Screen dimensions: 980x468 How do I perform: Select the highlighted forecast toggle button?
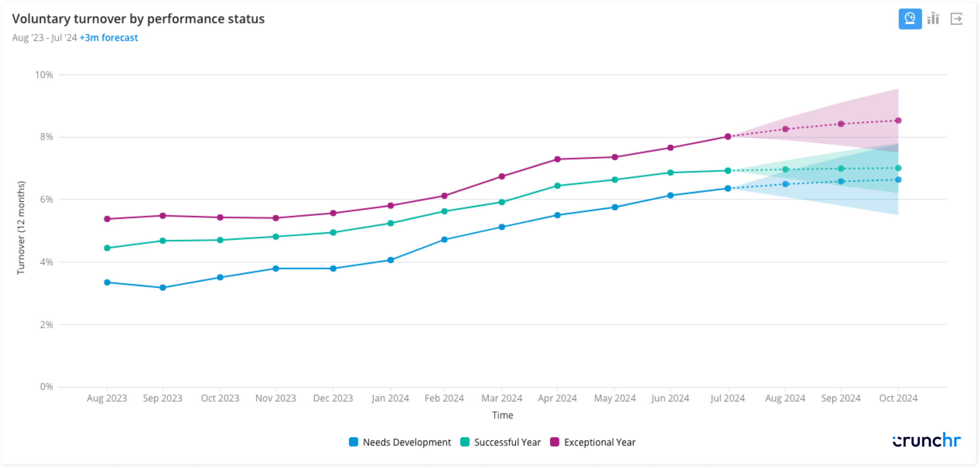pos(910,19)
